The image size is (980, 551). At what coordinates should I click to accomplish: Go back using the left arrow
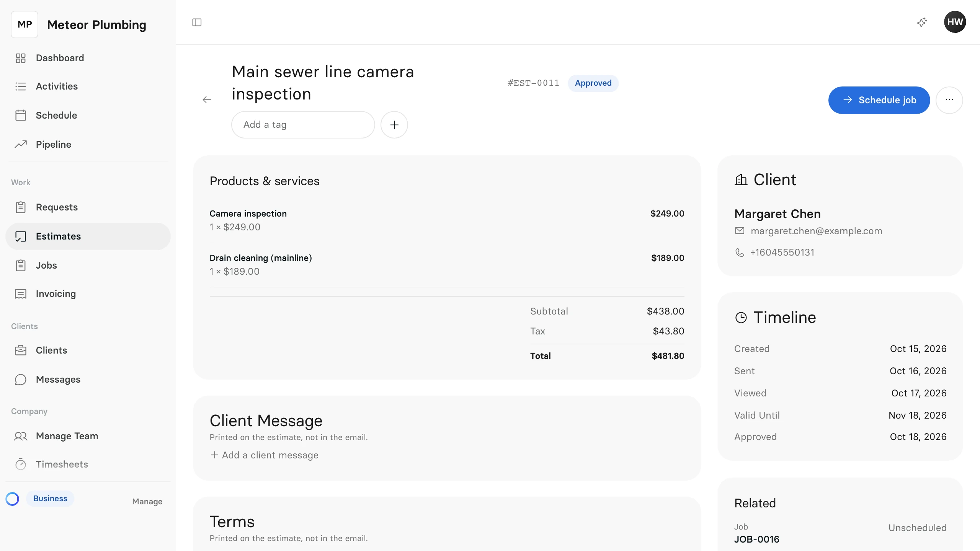[207, 100]
